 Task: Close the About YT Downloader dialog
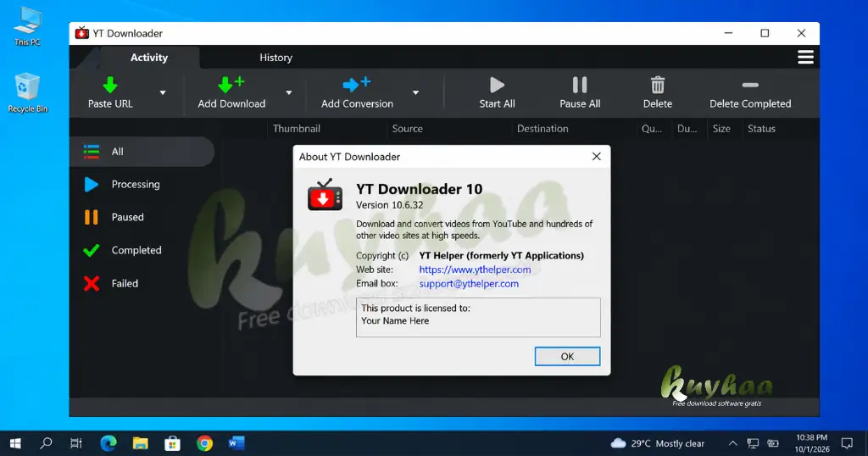(596, 157)
